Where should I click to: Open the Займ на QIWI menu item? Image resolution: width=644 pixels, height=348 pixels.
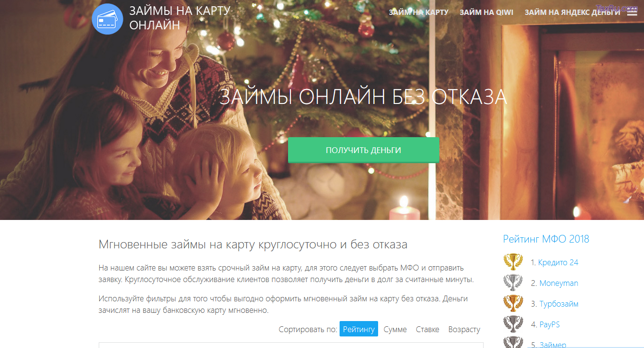coord(486,12)
